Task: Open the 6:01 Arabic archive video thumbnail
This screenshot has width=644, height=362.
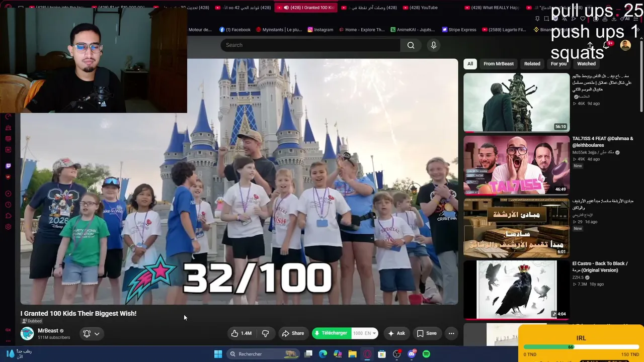Action: 517,228
